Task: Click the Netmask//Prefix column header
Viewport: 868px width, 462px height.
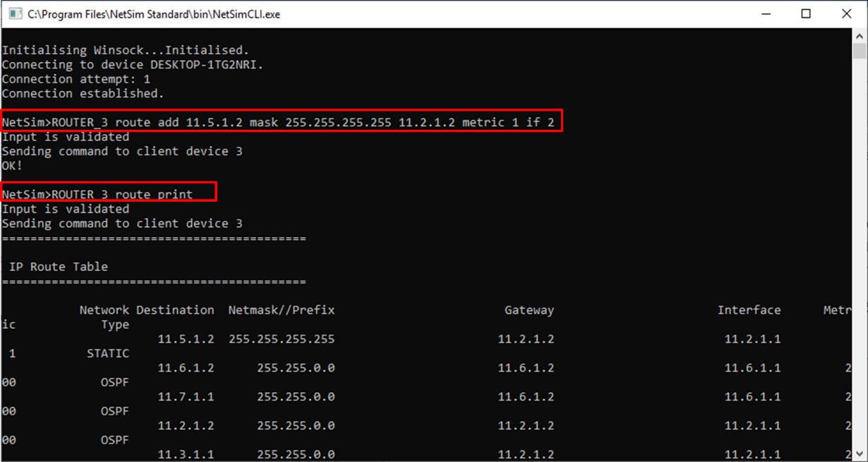Action: (x=281, y=310)
